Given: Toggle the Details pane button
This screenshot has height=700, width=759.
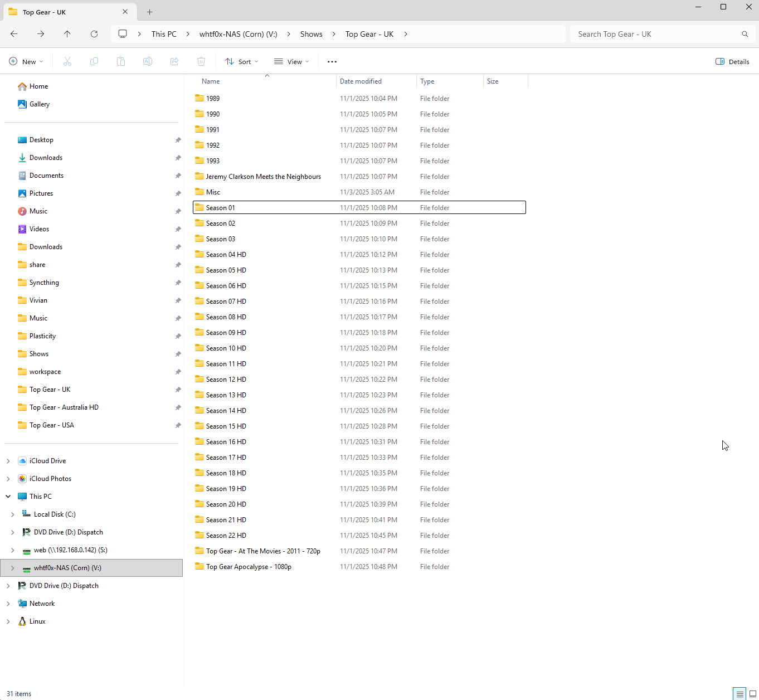Looking at the screenshot, I should click(732, 61).
